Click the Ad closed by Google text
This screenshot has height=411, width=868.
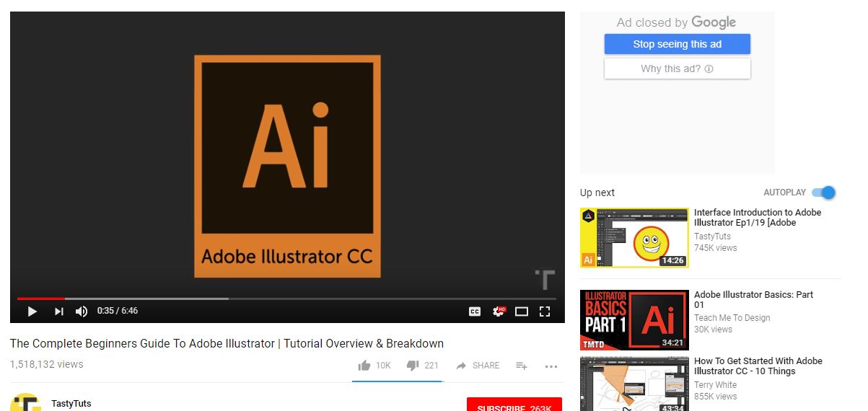(676, 22)
